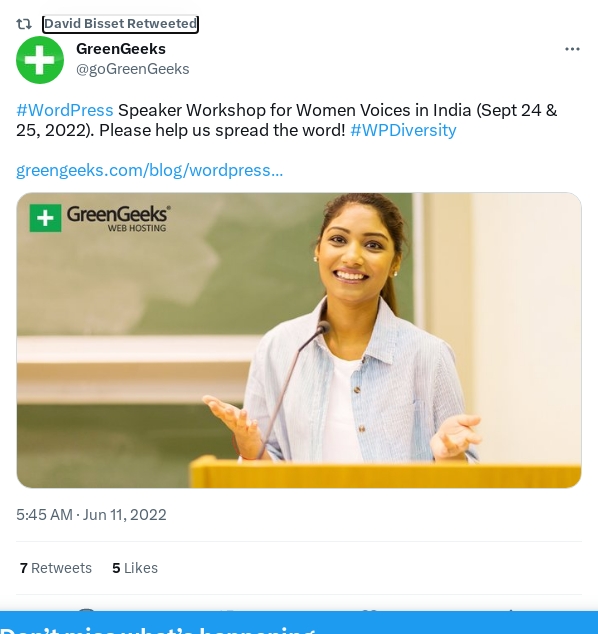Click the GreenGeeks Web Hosting logo in photo
The height and width of the screenshot is (634, 598).
tap(100, 218)
